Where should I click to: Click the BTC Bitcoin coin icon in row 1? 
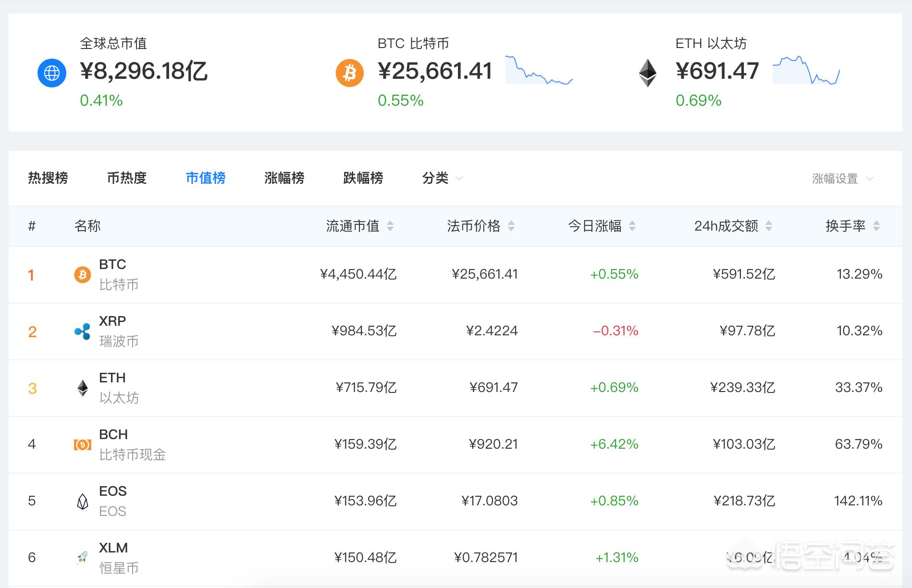click(x=82, y=274)
